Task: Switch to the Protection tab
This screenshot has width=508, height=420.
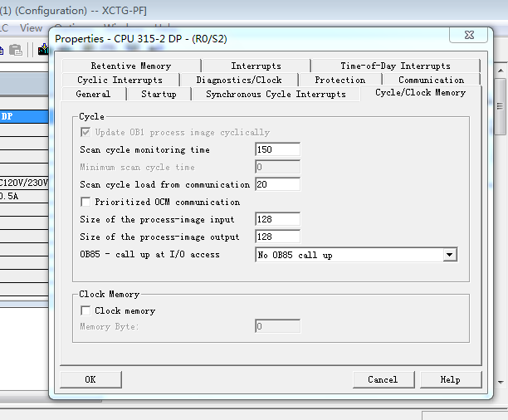Action: pyautogui.click(x=340, y=80)
